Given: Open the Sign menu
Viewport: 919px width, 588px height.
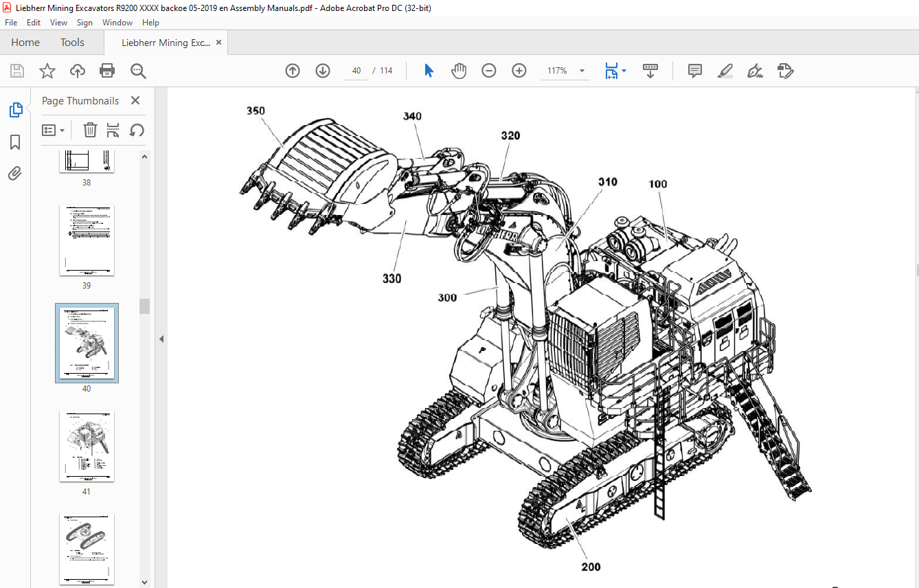Looking at the screenshot, I should tap(84, 23).
